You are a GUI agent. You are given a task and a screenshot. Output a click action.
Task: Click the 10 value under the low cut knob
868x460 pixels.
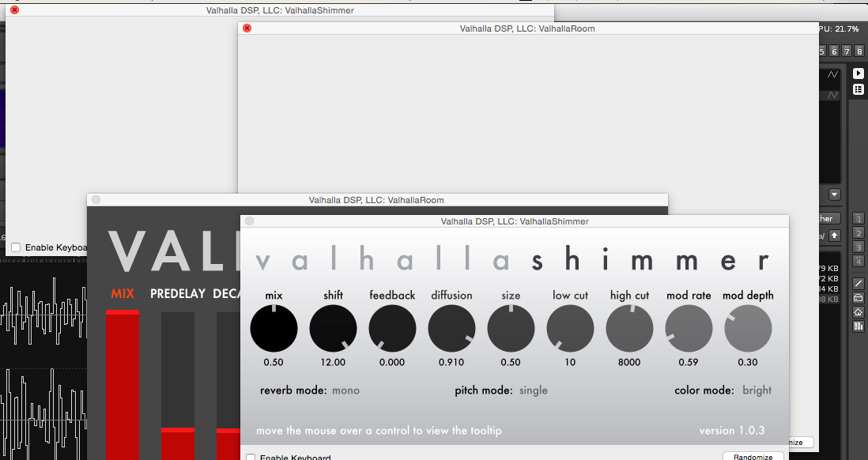pos(570,362)
